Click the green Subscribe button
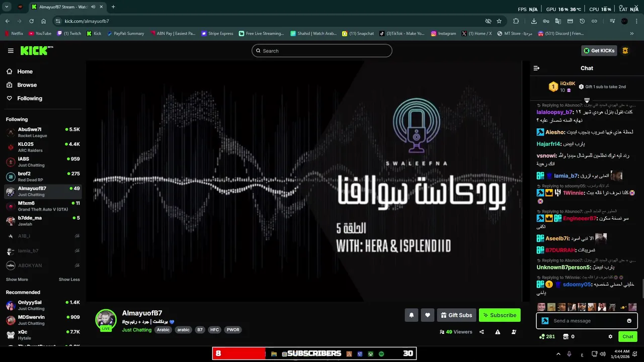The width and height of the screenshot is (644, 362). (x=500, y=315)
